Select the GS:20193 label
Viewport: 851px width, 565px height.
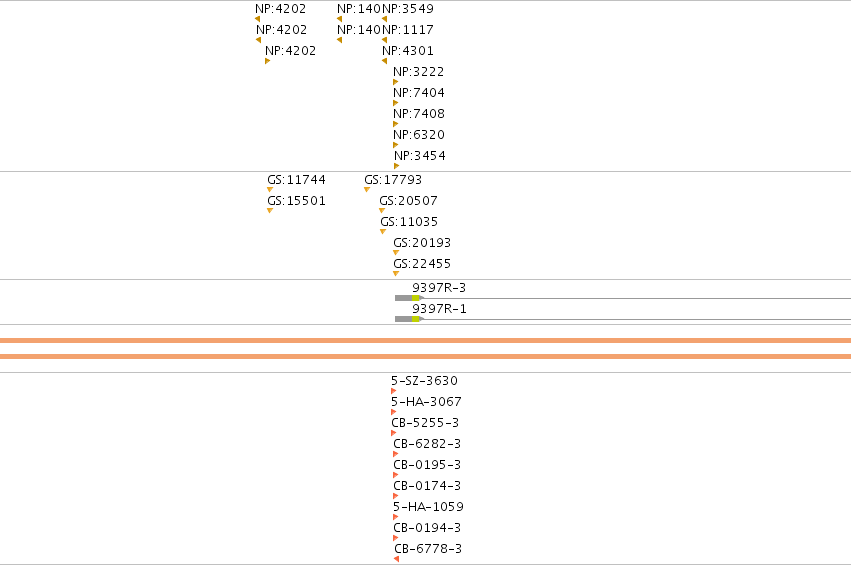pos(422,243)
